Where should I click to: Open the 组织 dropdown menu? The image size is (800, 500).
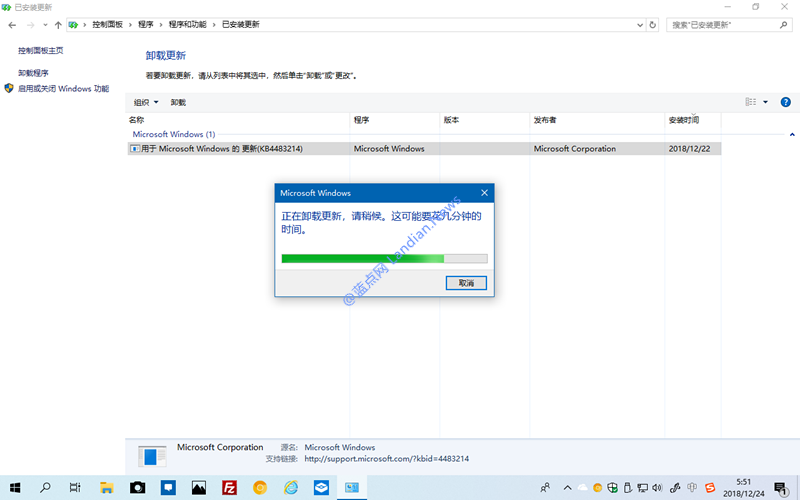146,103
